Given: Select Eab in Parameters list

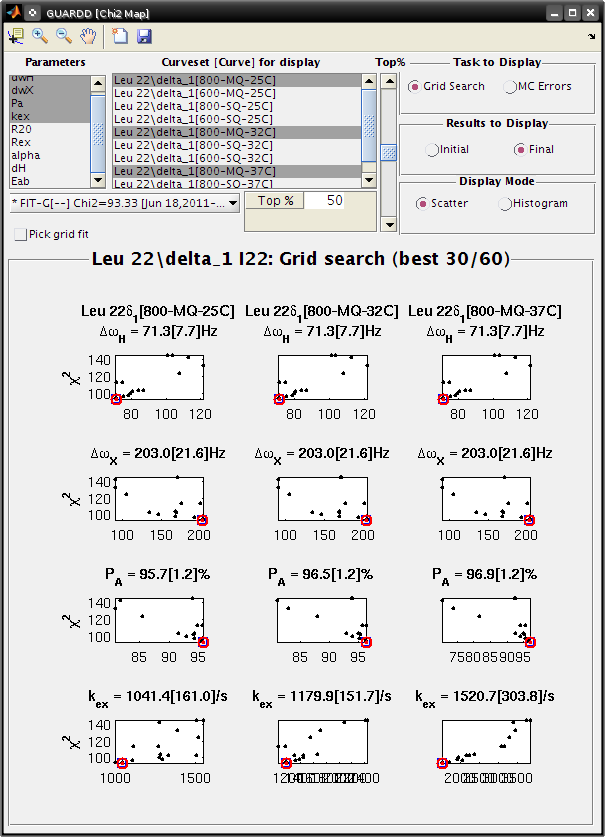Looking at the screenshot, I should [x=50, y=181].
